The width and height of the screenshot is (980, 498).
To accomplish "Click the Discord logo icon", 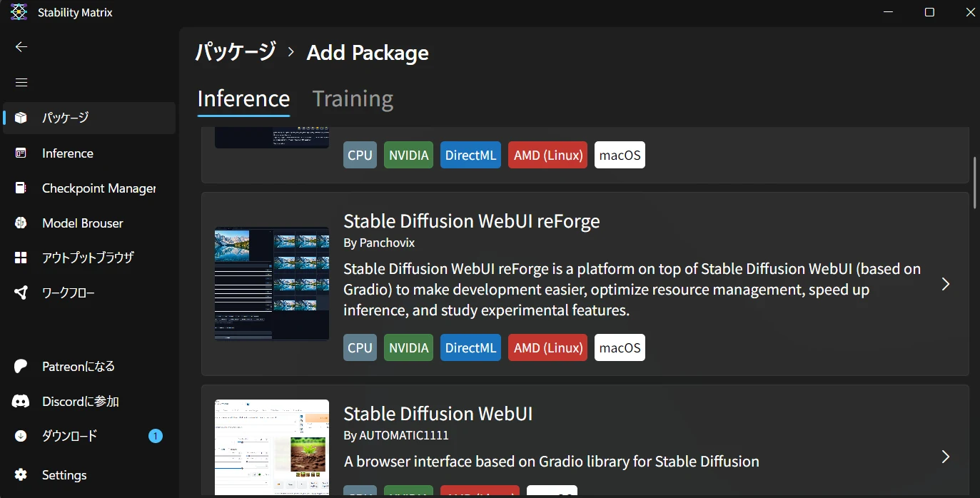I will pyautogui.click(x=21, y=402).
